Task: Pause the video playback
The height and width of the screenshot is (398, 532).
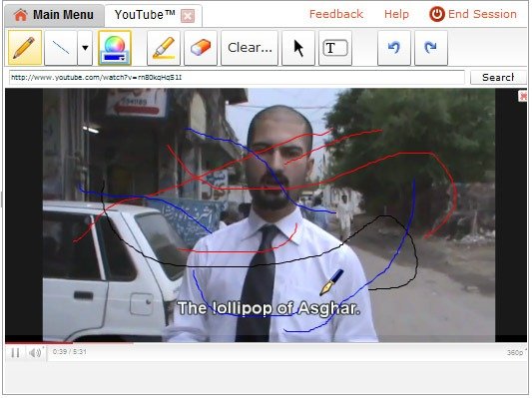Action: coord(15,353)
